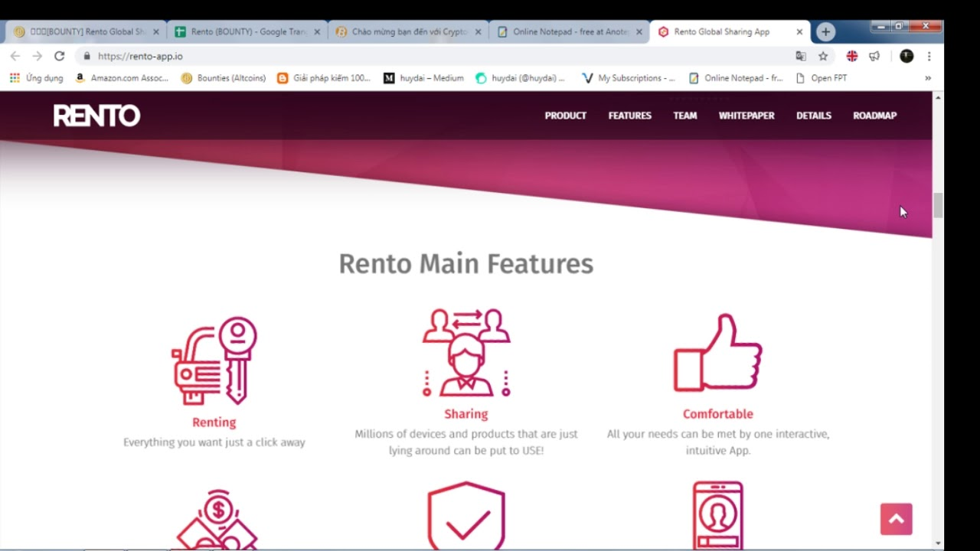Open the TEAM nav link

685,116
